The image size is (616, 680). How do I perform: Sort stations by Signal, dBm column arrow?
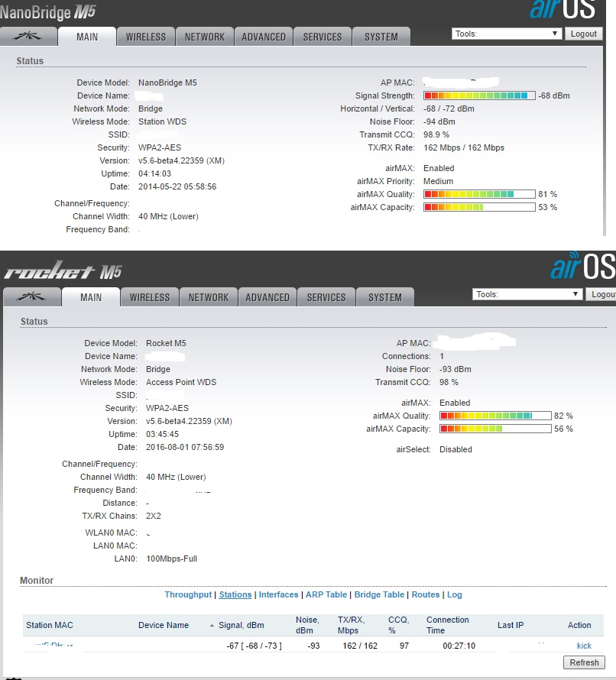tap(212, 625)
